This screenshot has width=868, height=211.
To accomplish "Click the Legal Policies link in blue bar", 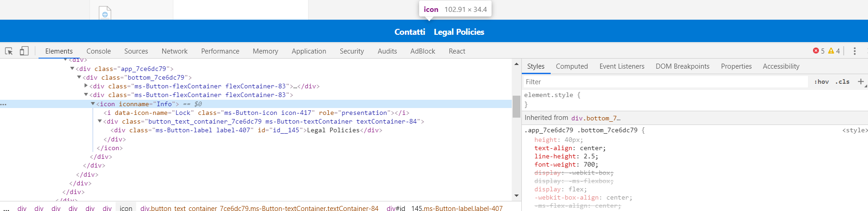I will 459,32.
